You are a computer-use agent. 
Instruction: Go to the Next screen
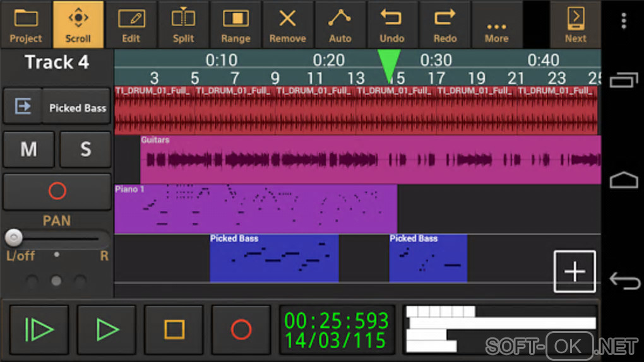click(x=575, y=24)
